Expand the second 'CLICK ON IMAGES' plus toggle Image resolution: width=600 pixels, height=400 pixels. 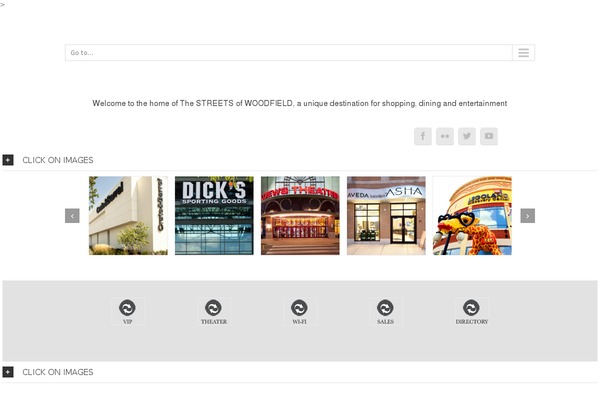click(x=8, y=372)
